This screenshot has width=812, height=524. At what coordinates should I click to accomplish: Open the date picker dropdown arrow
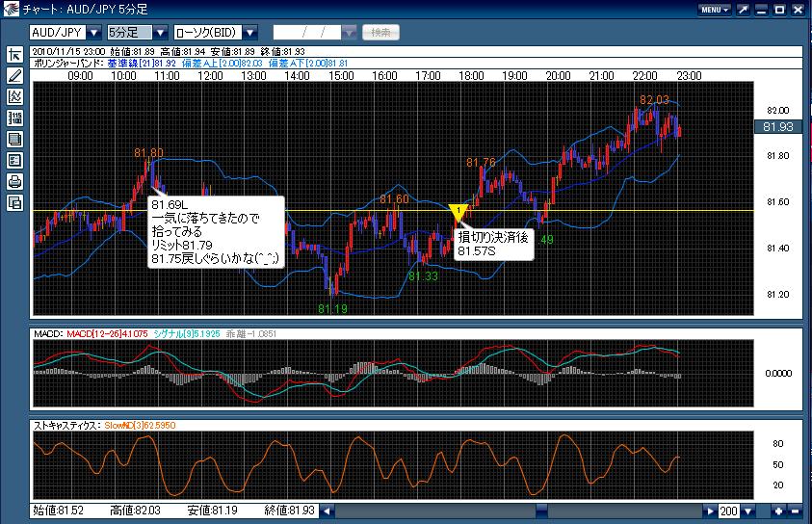349,33
